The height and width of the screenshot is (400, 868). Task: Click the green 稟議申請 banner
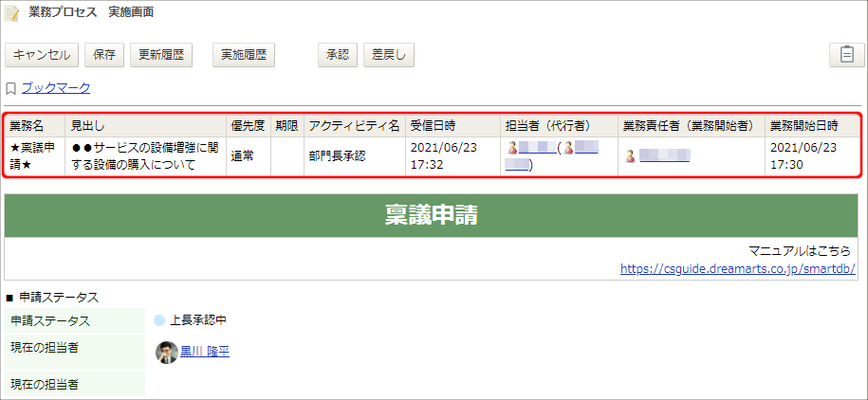pyautogui.click(x=432, y=216)
